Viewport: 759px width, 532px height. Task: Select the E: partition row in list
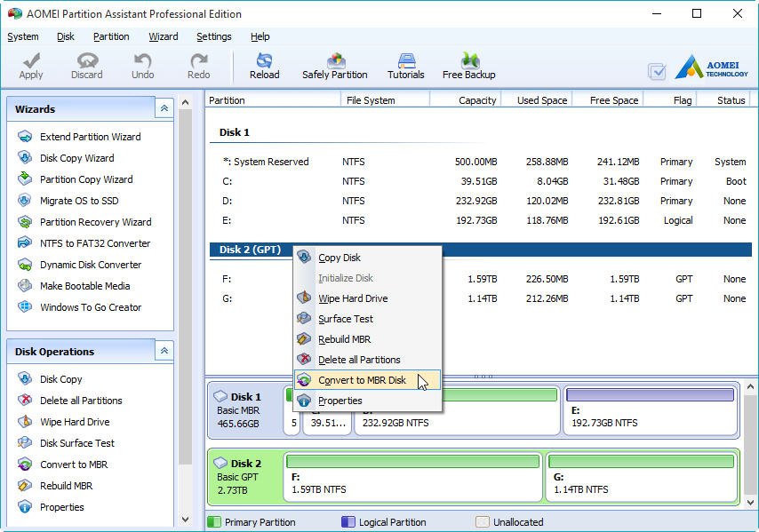(x=481, y=220)
